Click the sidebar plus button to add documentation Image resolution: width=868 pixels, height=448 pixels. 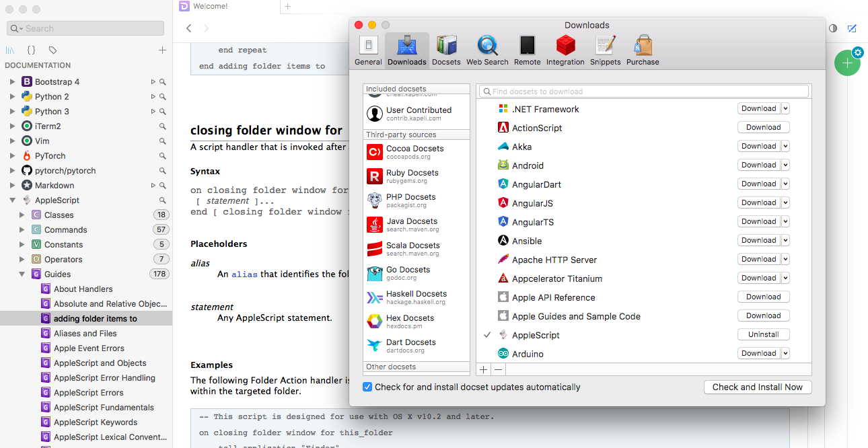pyautogui.click(x=162, y=50)
